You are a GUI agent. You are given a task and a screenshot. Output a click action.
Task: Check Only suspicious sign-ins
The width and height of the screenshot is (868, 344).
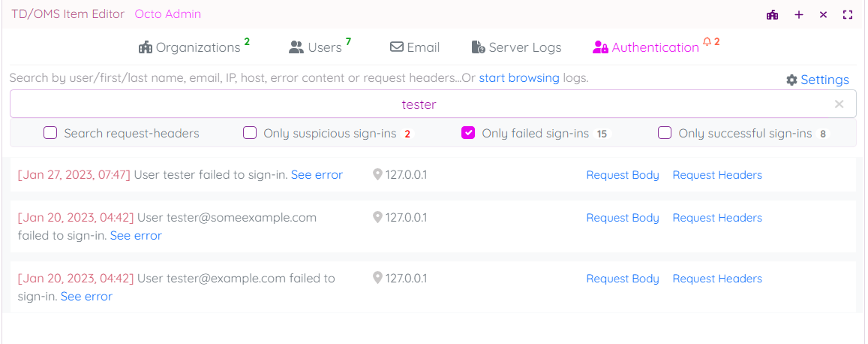tap(250, 134)
